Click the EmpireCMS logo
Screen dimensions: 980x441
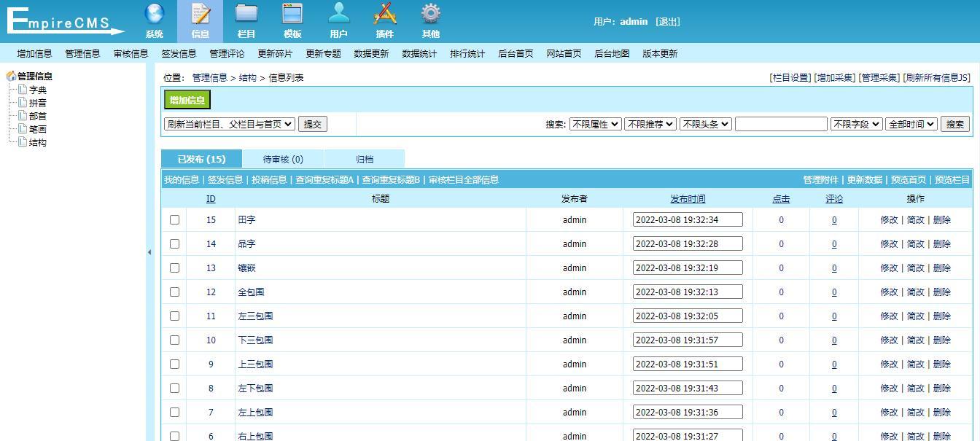pos(64,21)
